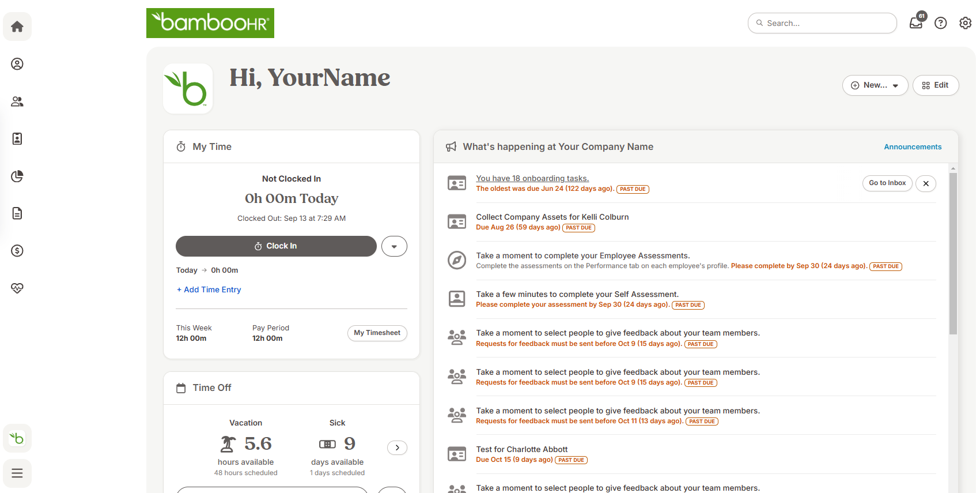Viewport: 980px width, 493px height.
Task: Click feedback group icon for Oct 11 request
Action: pyautogui.click(x=457, y=415)
